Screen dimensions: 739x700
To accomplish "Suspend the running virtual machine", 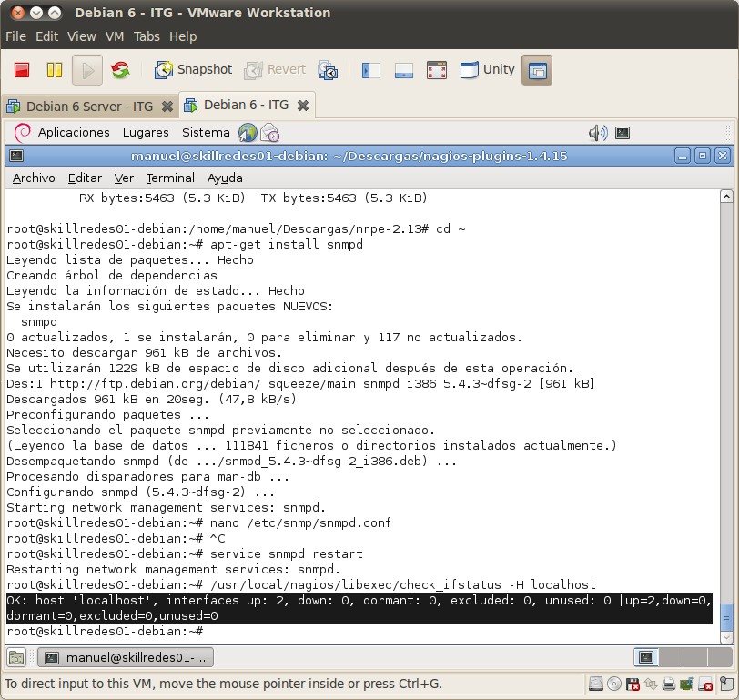I will pyautogui.click(x=54, y=70).
